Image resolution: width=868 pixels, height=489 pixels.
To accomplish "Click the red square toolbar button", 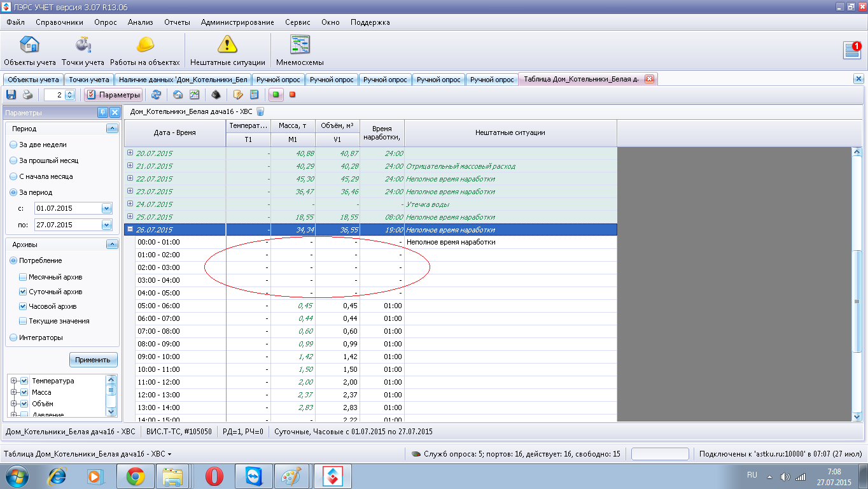I will (x=293, y=95).
